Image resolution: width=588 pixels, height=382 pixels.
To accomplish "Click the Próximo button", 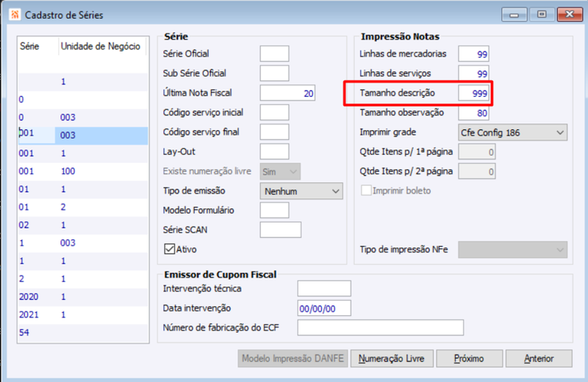I will point(469,358).
